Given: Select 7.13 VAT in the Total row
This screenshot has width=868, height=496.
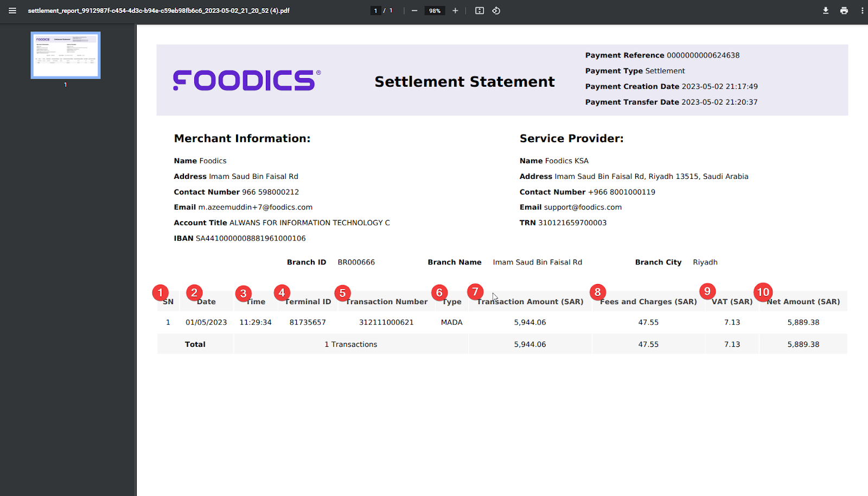Looking at the screenshot, I should (732, 345).
